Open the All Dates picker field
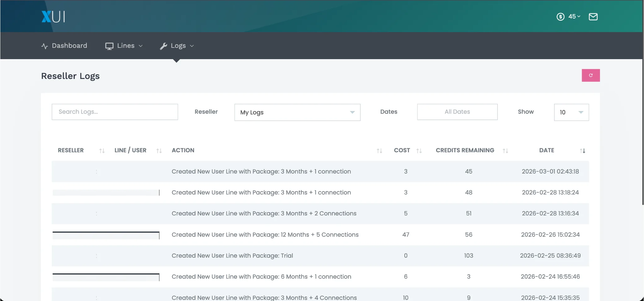Screen dimensions: 644x301 click(457, 112)
